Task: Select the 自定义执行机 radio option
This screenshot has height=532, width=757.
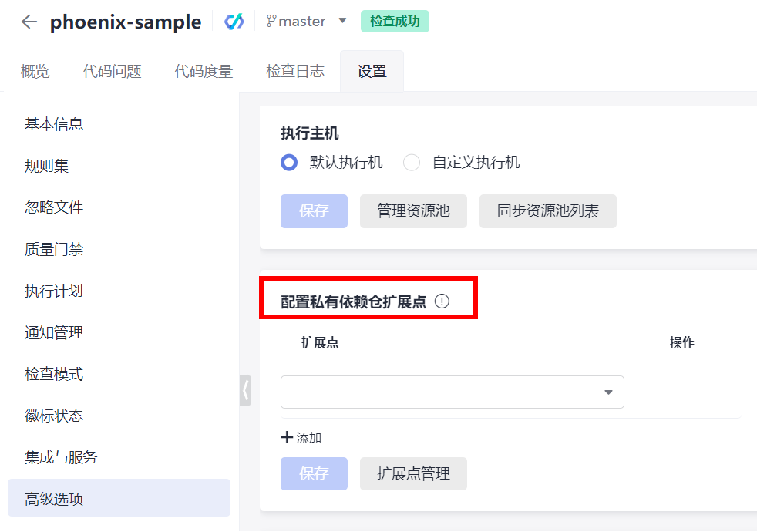Action: (412, 163)
